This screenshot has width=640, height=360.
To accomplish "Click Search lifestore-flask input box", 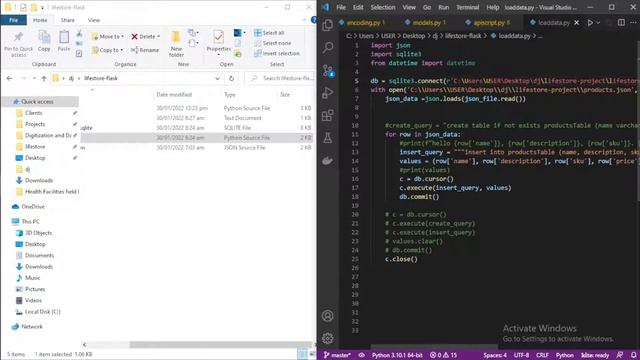I will click(x=280, y=78).
